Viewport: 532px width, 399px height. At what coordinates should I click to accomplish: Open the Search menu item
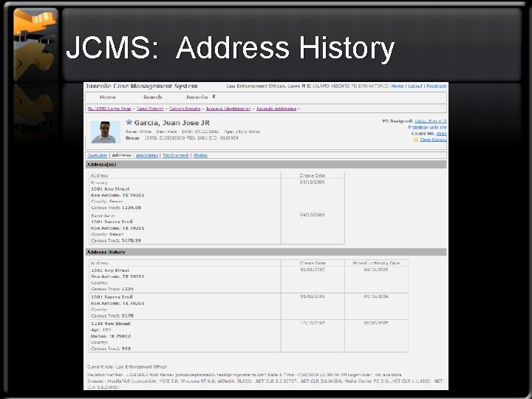[152, 97]
